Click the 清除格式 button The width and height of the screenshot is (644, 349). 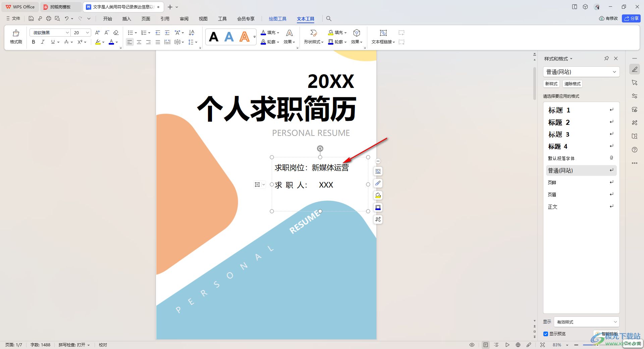[573, 84]
